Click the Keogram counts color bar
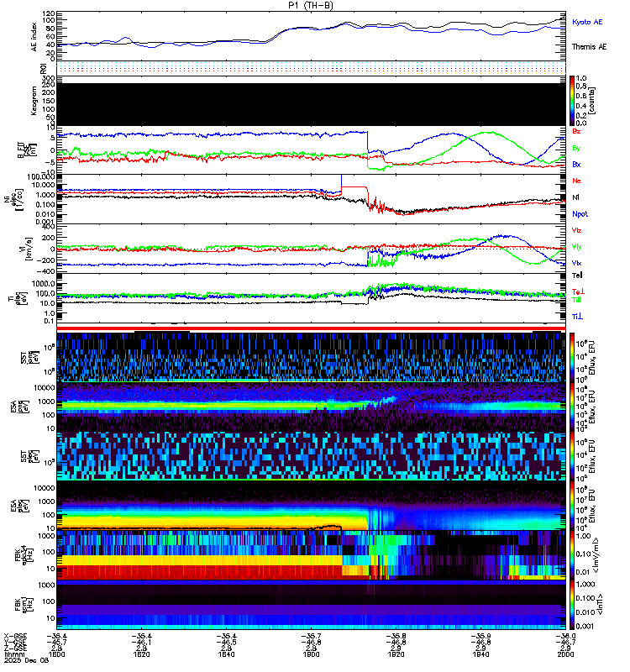This screenshot has height=672, width=630. [572, 101]
